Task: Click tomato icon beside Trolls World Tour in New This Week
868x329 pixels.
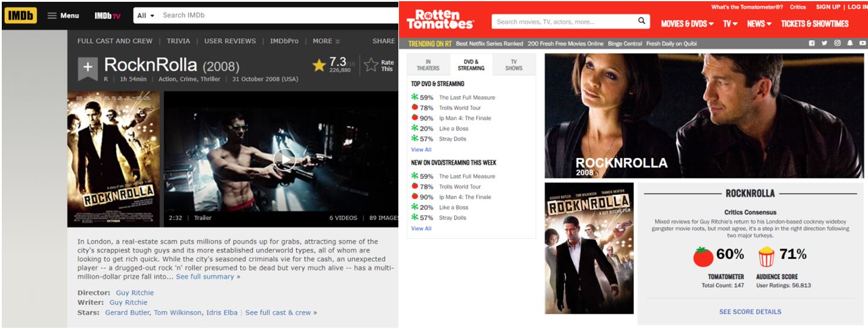Action: click(x=415, y=187)
